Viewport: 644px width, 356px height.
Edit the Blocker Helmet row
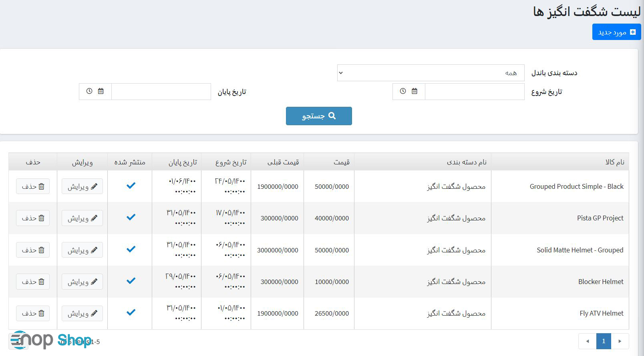coord(82,282)
